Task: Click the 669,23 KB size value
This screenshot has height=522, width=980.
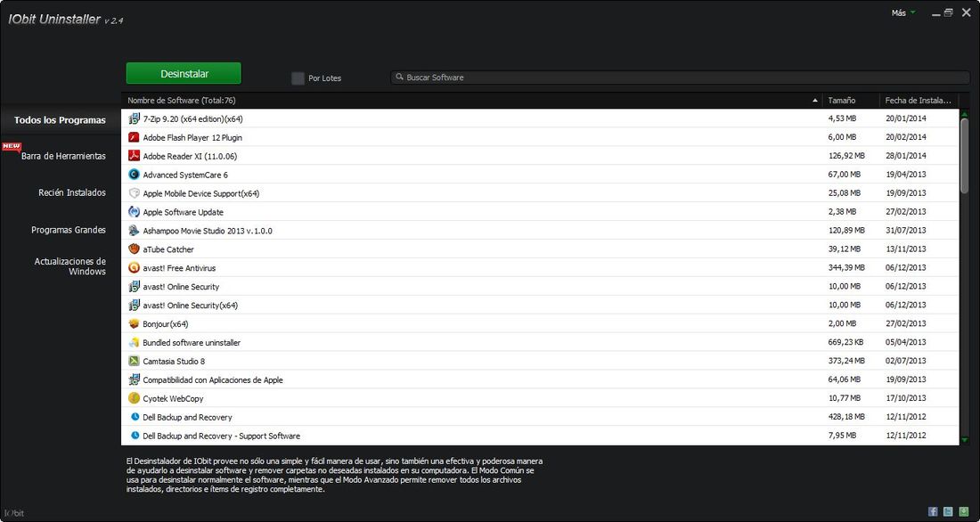Action: tap(845, 342)
